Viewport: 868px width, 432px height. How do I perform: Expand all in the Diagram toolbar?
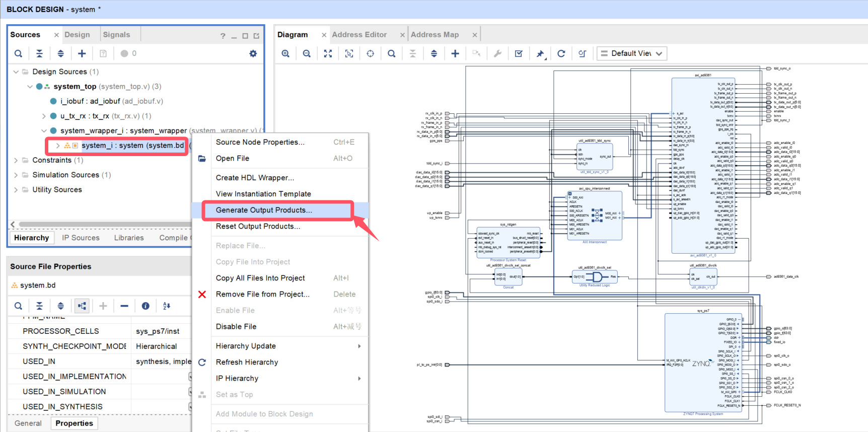pos(434,53)
